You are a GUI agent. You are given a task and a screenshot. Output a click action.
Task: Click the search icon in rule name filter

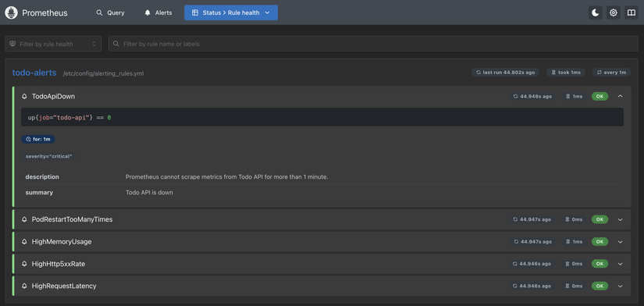pos(116,44)
